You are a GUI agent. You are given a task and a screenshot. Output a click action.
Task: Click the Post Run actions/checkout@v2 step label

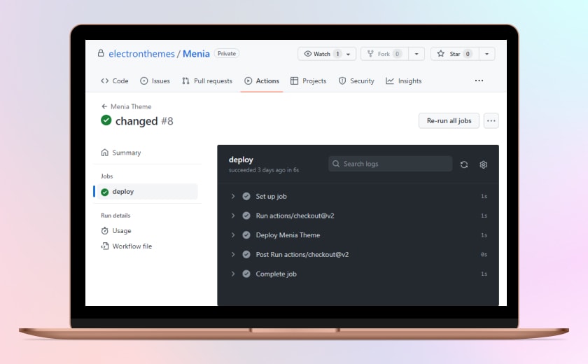(302, 255)
